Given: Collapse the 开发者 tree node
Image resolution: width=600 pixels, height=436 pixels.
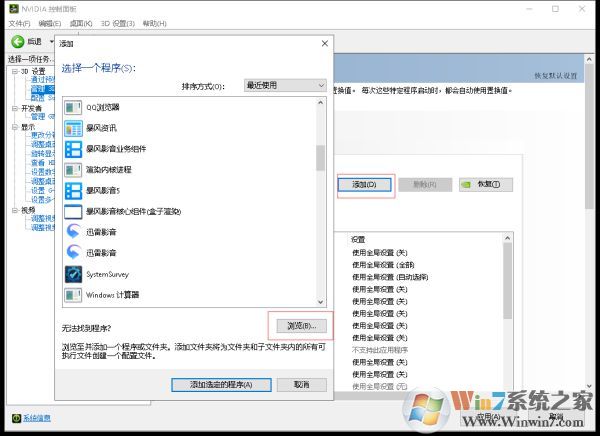Looking at the screenshot, I should (15, 108).
